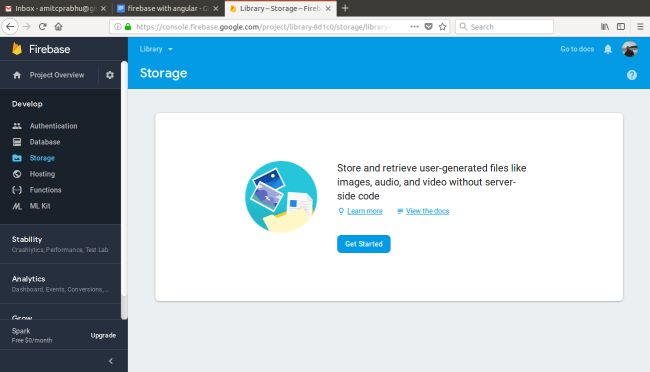Toggle Firefox sidebar view icon

(x=621, y=27)
